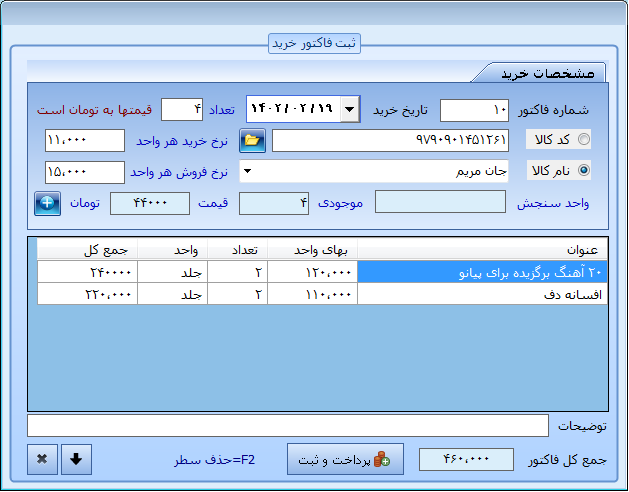Click the date text 1402/02/19

292,108
